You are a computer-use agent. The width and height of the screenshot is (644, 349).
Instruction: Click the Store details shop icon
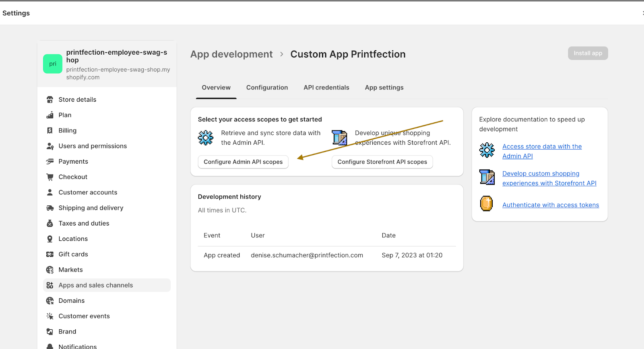(x=50, y=99)
